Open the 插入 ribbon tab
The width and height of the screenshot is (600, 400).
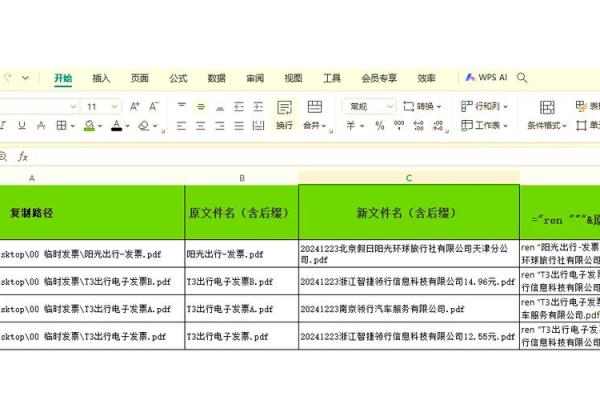pyautogui.click(x=101, y=78)
